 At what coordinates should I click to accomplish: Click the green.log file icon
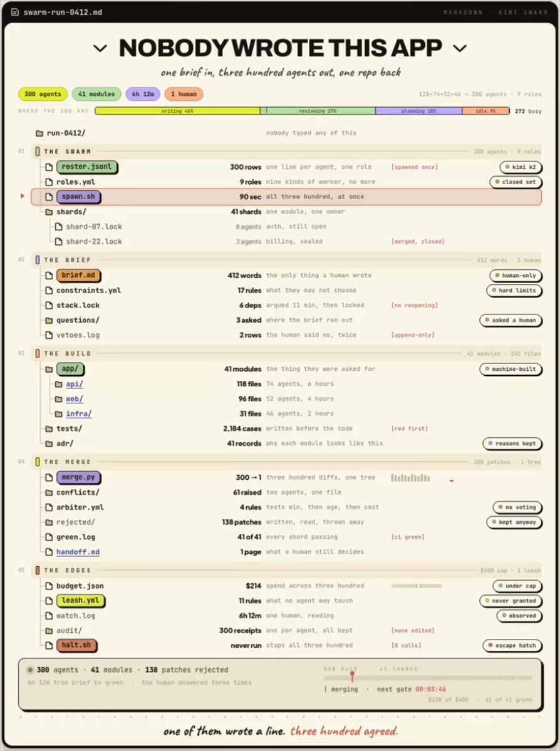pyautogui.click(x=49, y=537)
